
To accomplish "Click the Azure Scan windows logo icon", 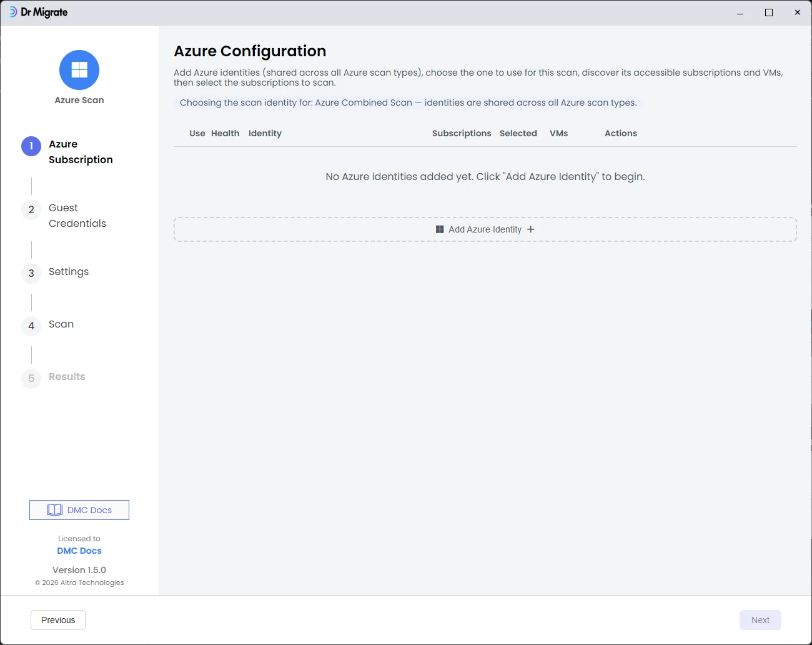I will [x=79, y=70].
